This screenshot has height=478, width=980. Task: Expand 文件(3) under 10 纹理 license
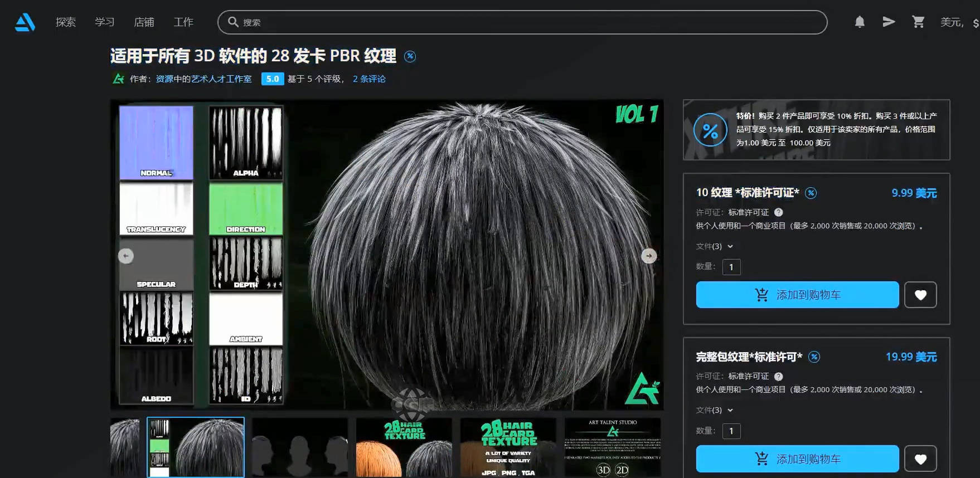pyautogui.click(x=714, y=246)
